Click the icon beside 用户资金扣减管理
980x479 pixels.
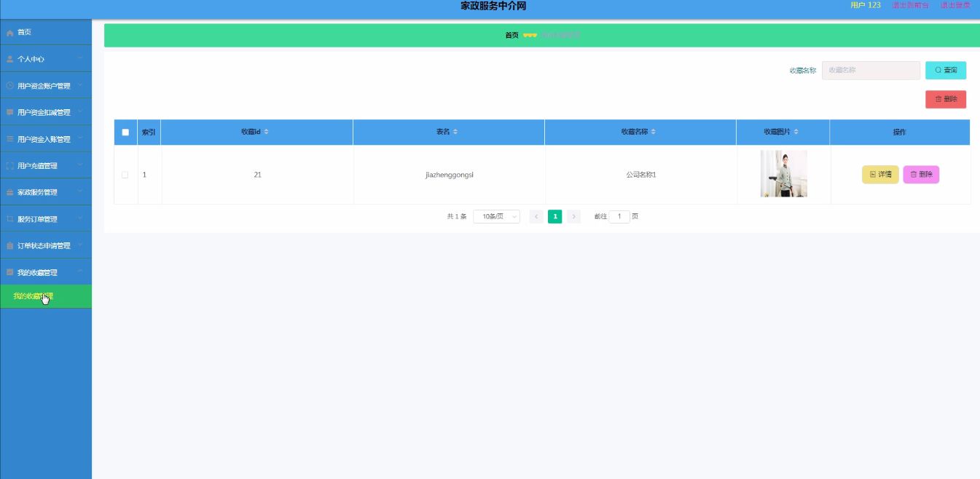coord(9,112)
